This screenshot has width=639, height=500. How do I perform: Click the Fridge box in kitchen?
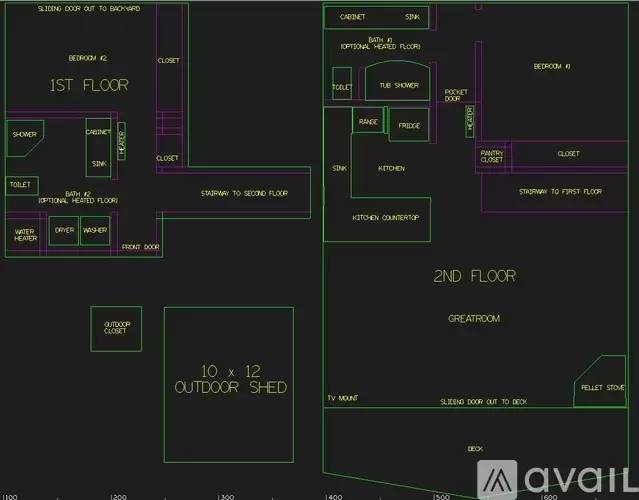coord(409,125)
